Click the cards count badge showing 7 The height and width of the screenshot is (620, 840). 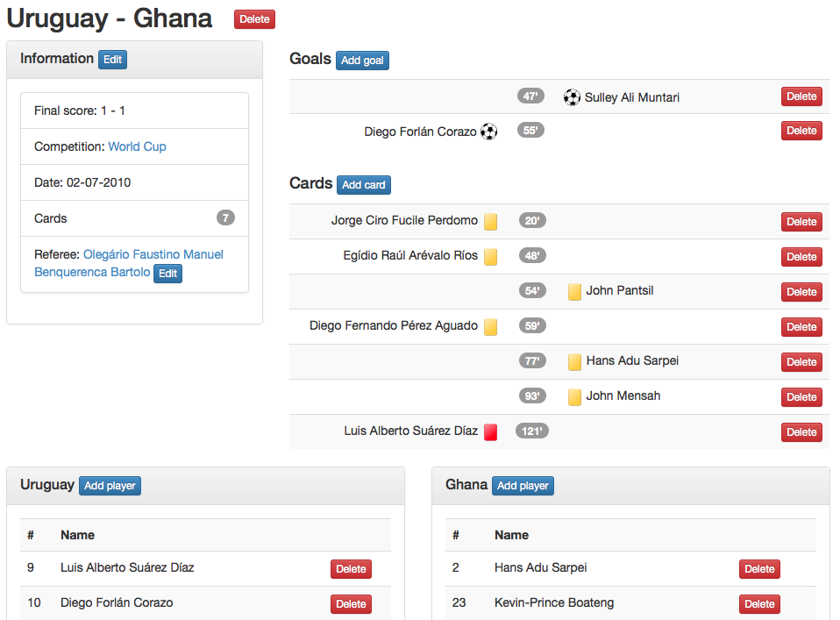click(225, 218)
